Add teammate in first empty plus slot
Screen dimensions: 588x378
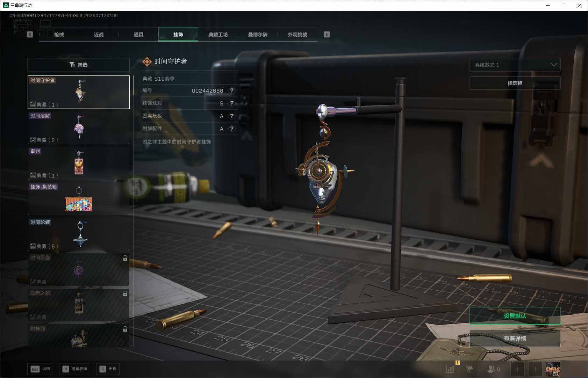point(518,369)
